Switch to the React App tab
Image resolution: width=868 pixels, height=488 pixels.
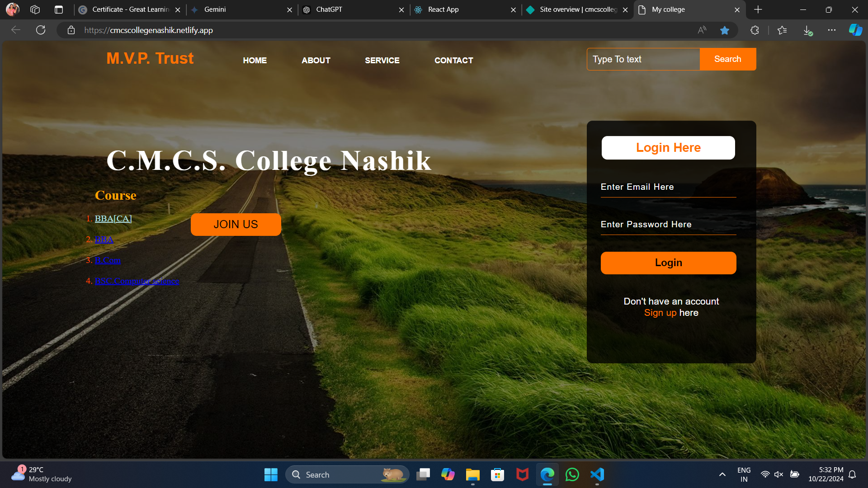coord(443,9)
